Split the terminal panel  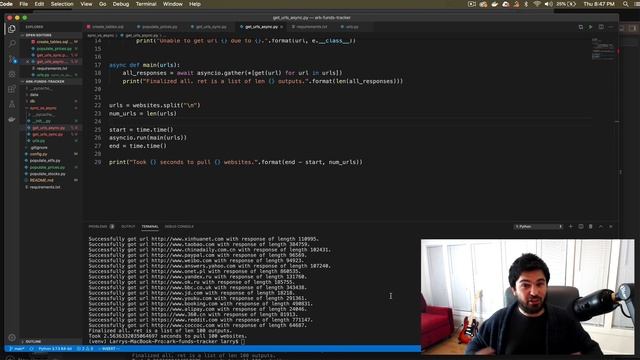click(580, 226)
